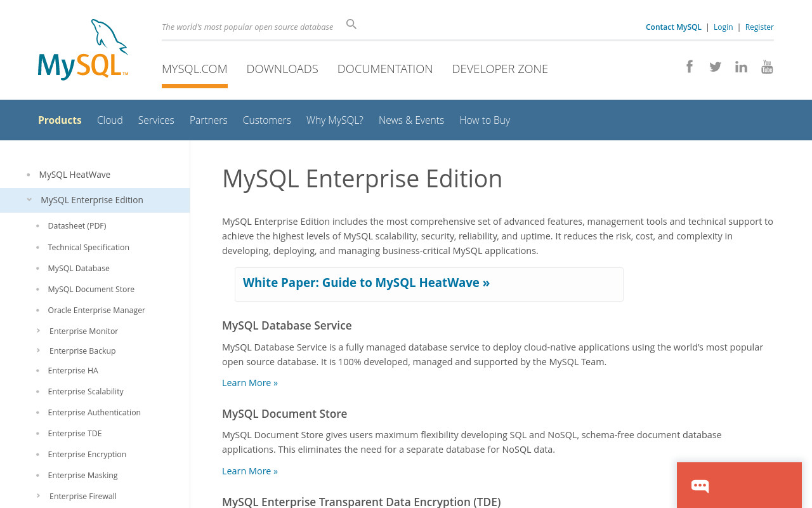The height and width of the screenshot is (508, 812).
Task: Go to the DOWNLOADS tab
Action: [282, 69]
